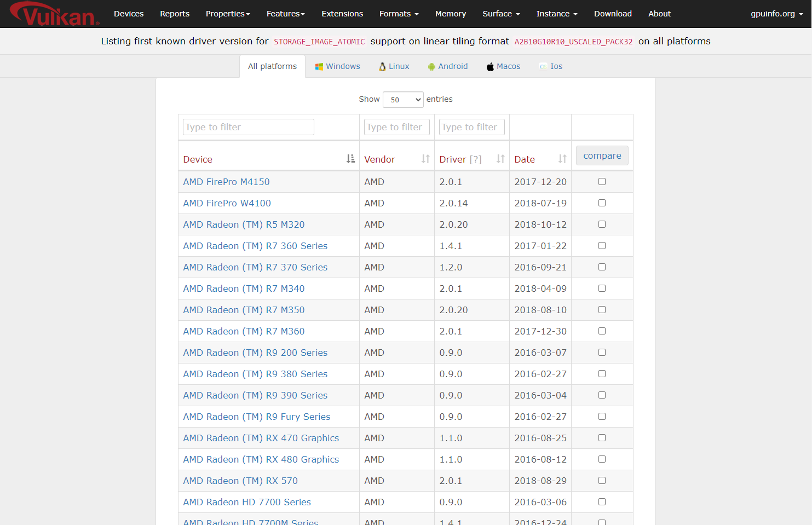Open AMD Radeon HD 7700 Series link
This screenshot has height=525, width=812.
247,502
